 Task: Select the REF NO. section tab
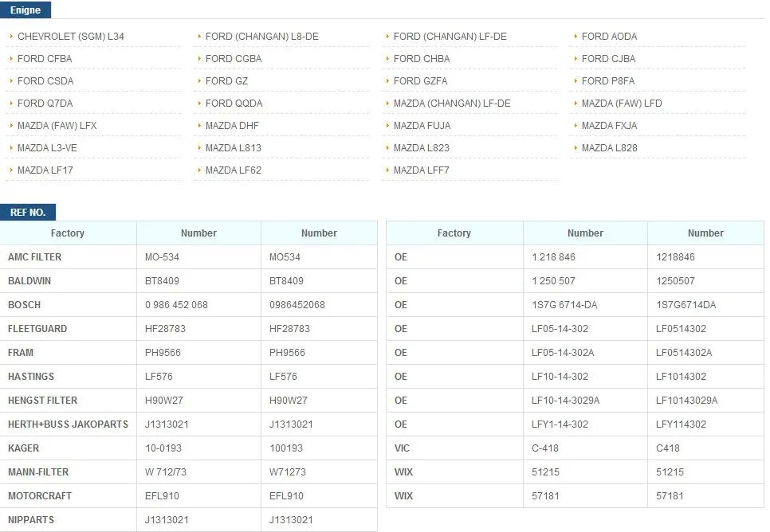point(28,213)
